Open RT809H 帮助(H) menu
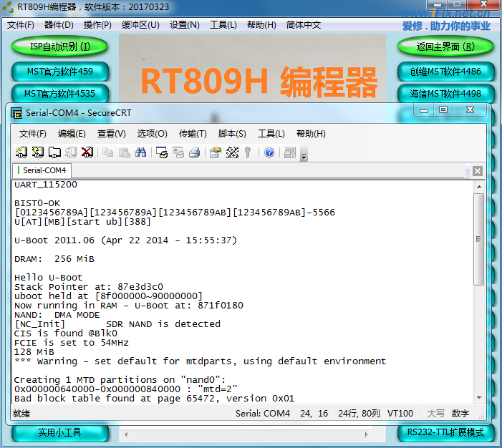The image size is (502, 448). [x=261, y=24]
